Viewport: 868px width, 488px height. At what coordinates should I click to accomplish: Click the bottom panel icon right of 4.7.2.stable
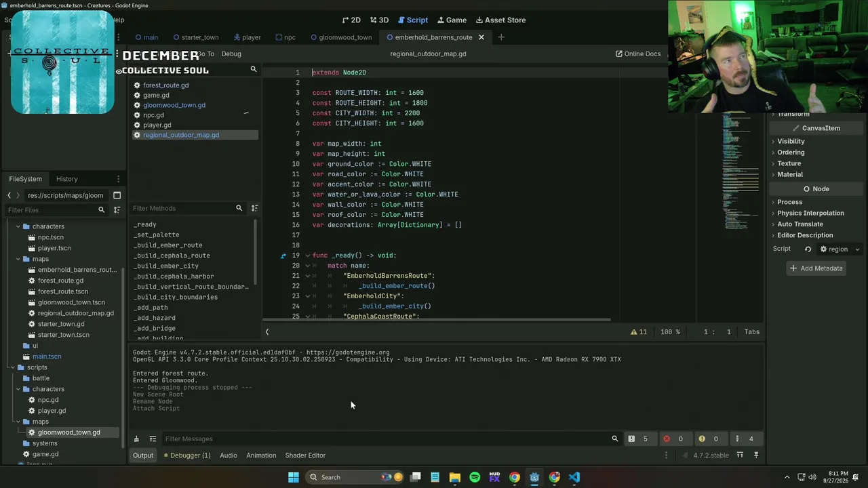(740, 455)
